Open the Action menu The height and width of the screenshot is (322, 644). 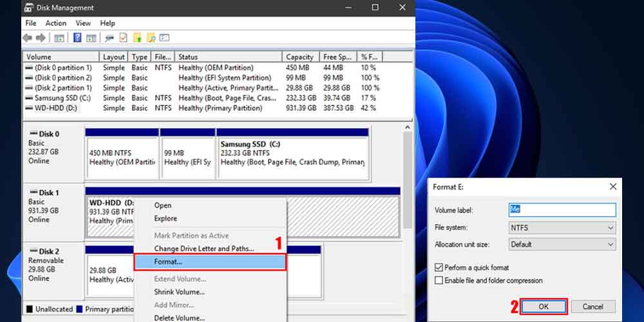pos(56,23)
